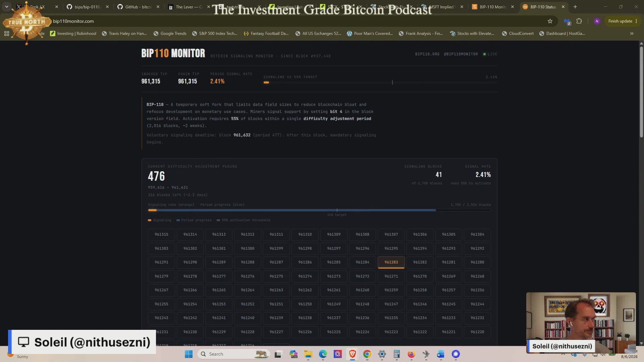Close the BIP-110 Status tab
Screen dimensions: 644x362
pyautogui.click(x=563, y=7)
